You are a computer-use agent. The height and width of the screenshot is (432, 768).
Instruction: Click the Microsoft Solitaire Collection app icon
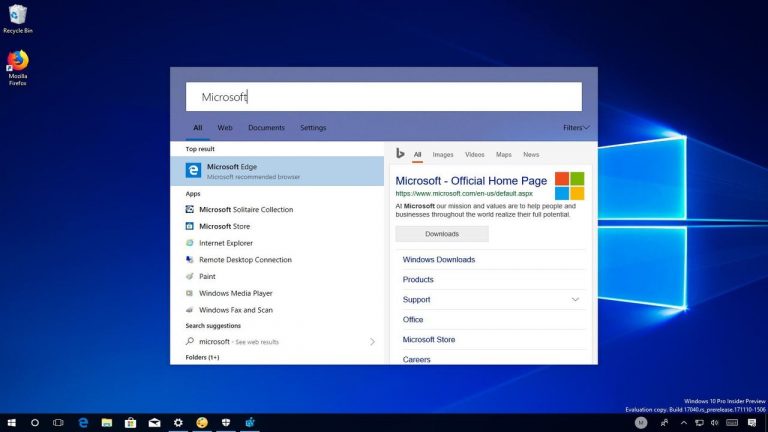pos(190,209)
